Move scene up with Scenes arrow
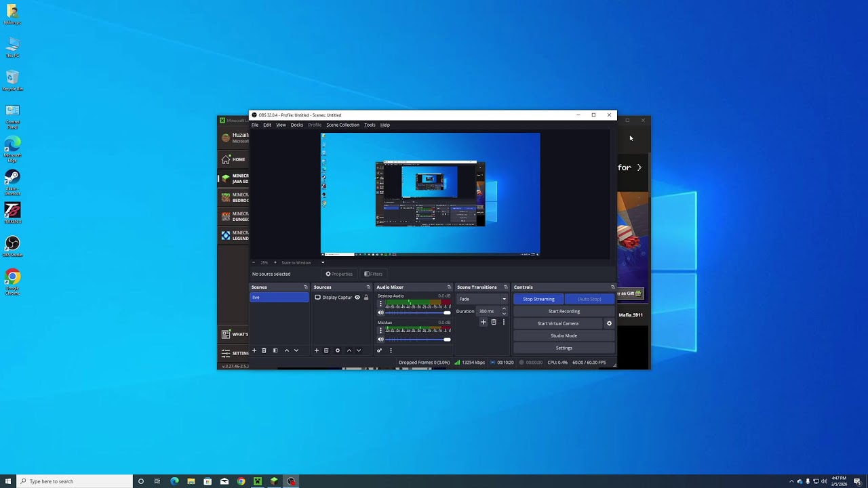The width and height of the screenshot is (868, 488). 286,350
